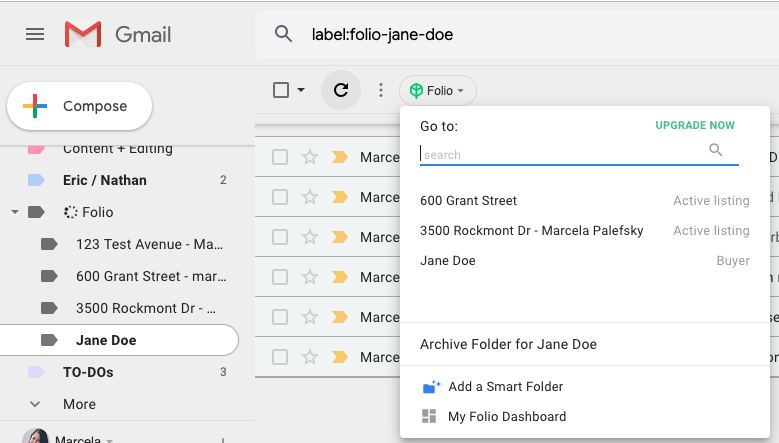Click the search magnifier icon in Gmail search bar

click(283, 34)
